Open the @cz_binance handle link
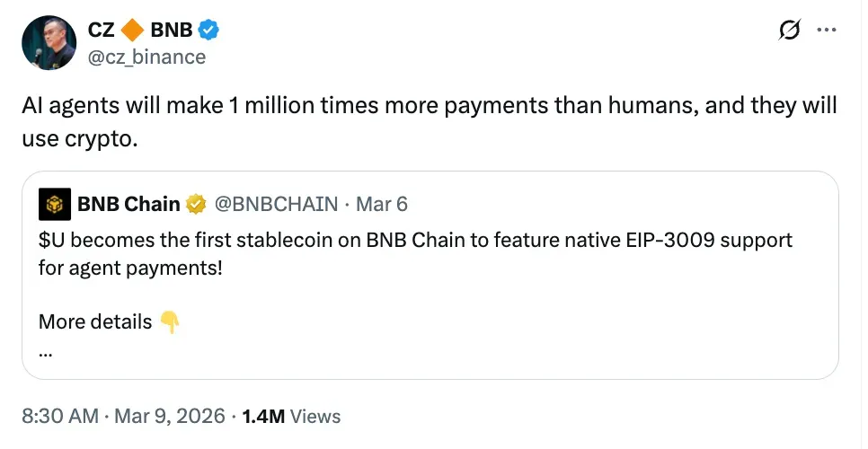868x449 pixels. point(146,57)
